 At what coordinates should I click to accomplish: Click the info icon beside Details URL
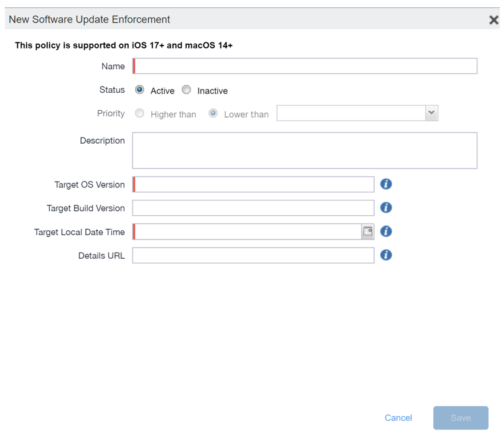pos(386,255)
